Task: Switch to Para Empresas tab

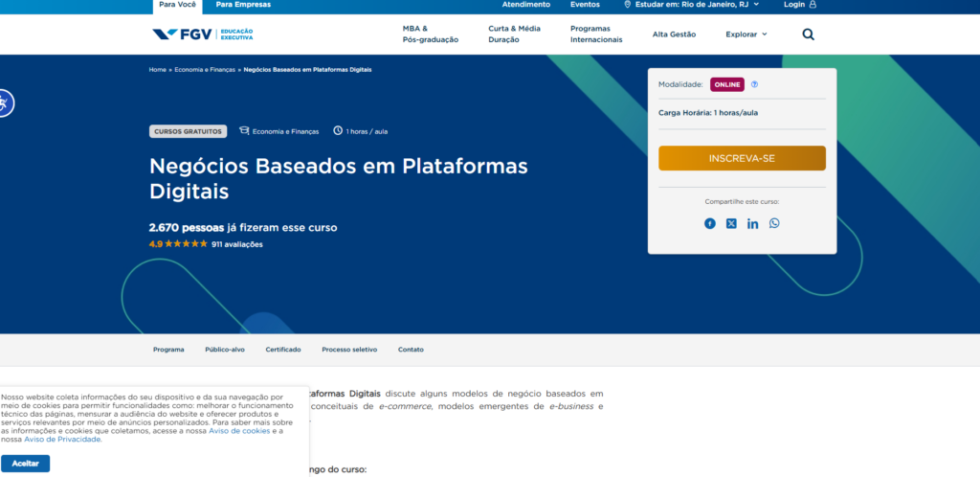Action: (x=243, y=5)
